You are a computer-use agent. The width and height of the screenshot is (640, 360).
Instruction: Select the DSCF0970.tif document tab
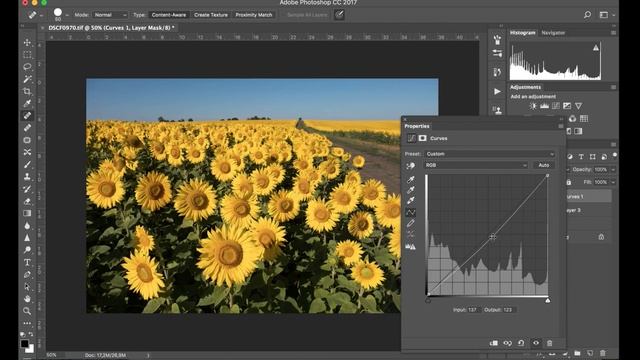pos(111,28)
